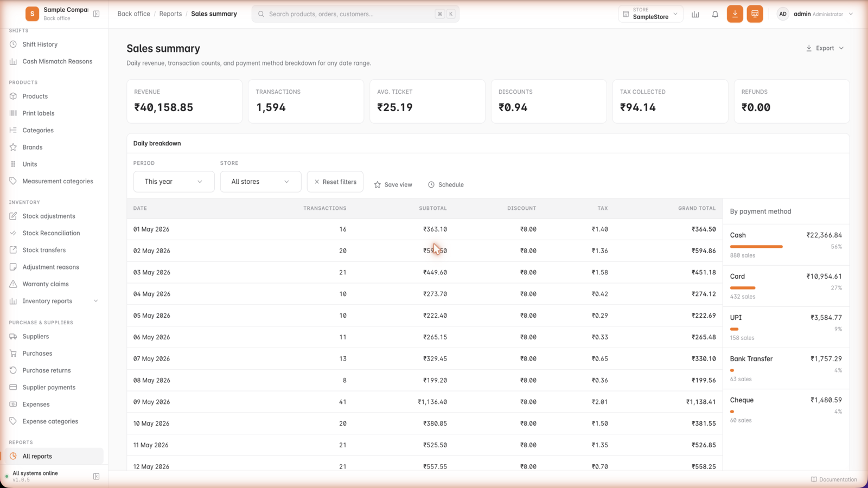The image size is (868, 488).
Task: Click the 01 May 2026 date cell
Action: (x=151, y=229)
